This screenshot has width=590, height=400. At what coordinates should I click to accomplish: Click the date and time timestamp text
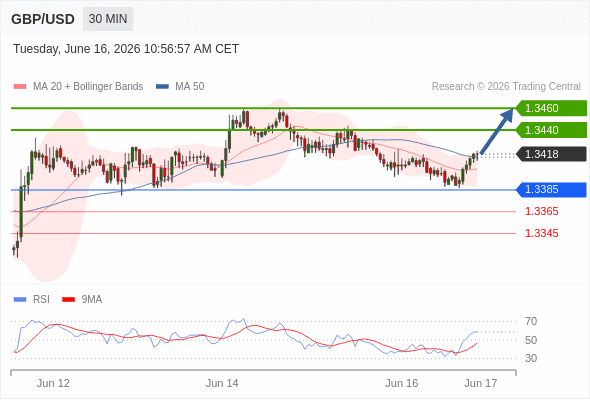[x=126, y=49]
